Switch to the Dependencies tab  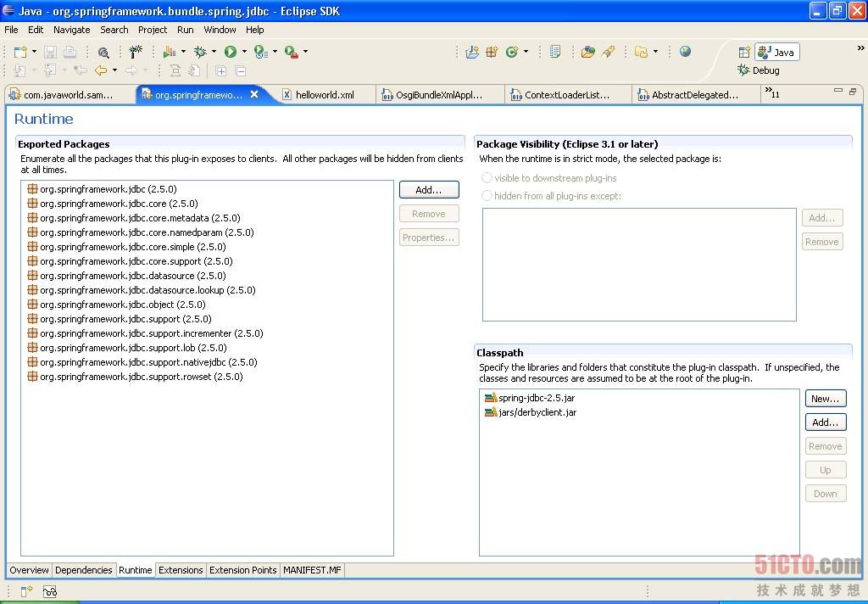tap(84, 570)
